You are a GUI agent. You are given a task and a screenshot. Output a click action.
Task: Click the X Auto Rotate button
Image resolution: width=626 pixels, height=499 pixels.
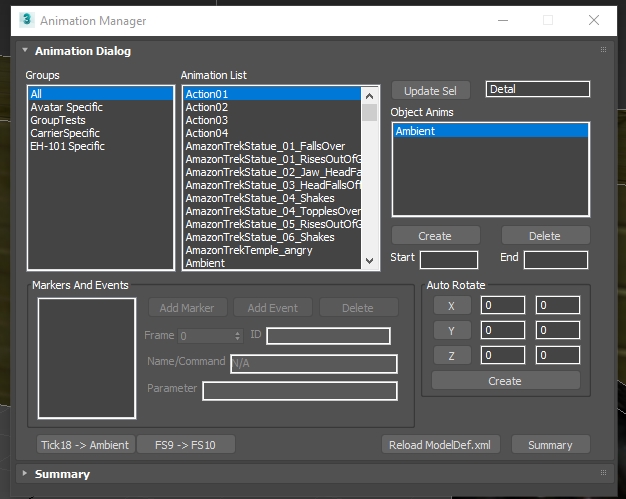point(452,306)
